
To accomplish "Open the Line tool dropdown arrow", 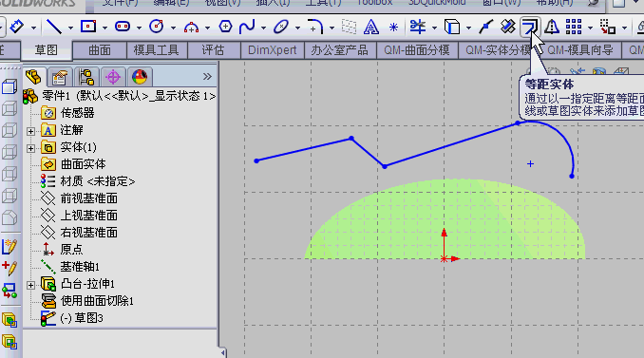I will click(x=70, y=28).
